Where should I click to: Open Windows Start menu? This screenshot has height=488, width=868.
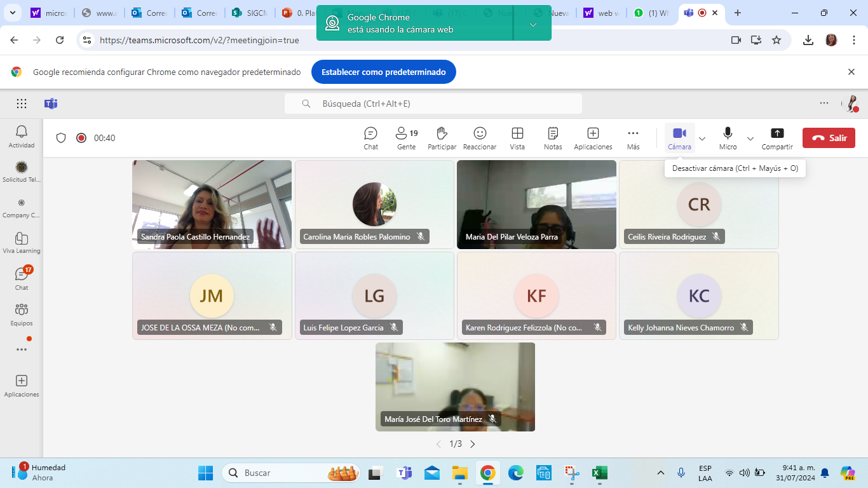tap(206, 473)
